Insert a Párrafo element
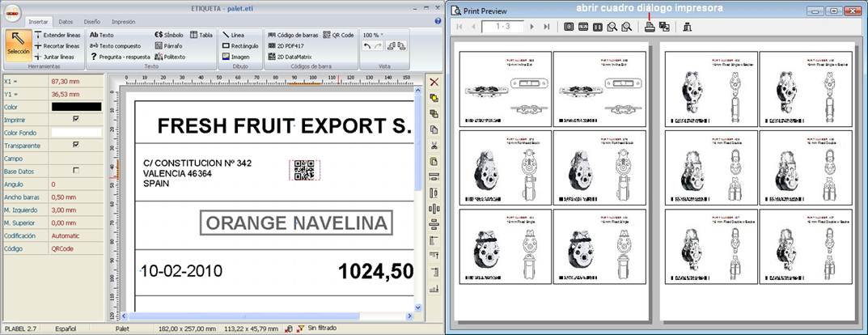The width and height of the screenshot is (868, 335). coord(169,46)
